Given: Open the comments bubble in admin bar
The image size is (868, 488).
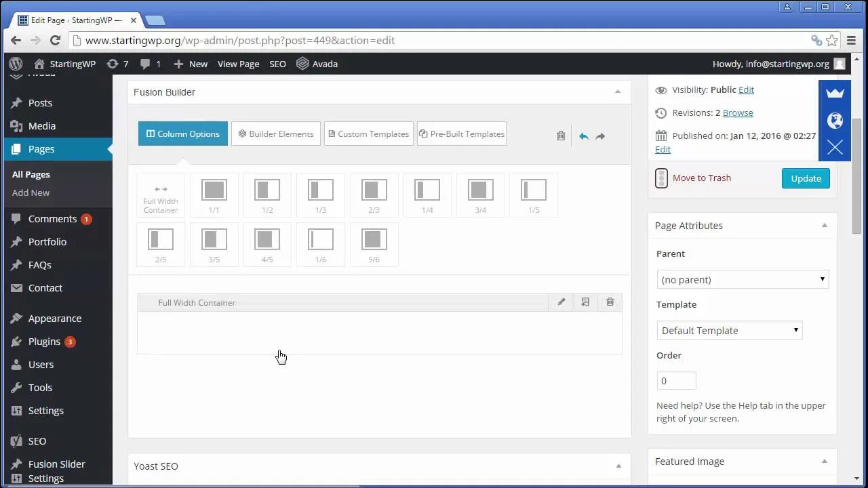Looking at the screenshot, I should tap(151, 64).
